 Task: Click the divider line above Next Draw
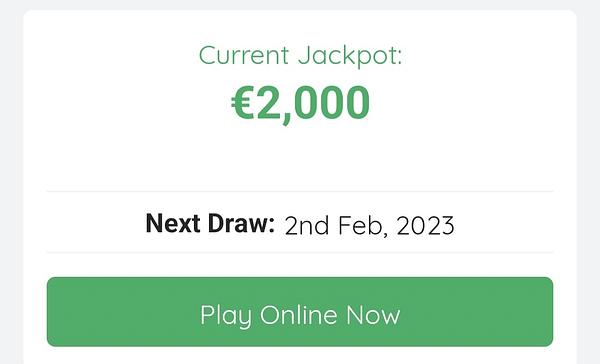pos(300,191)
